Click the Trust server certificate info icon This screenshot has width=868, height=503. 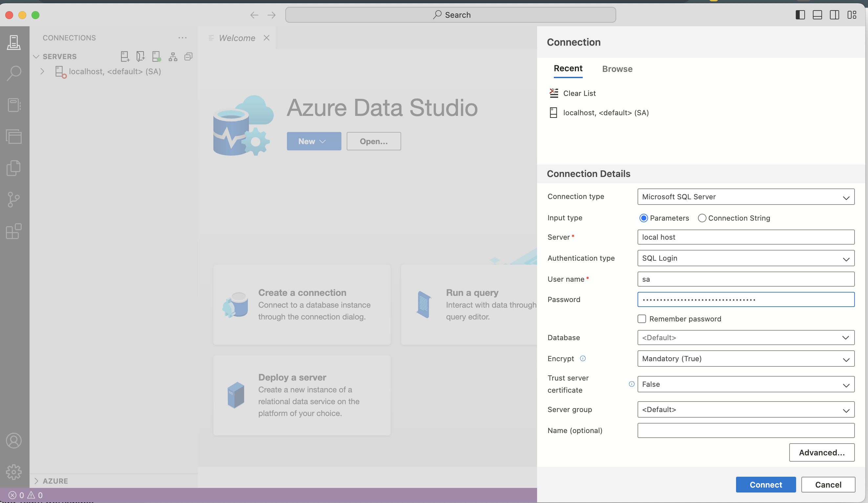coord(632,384)
